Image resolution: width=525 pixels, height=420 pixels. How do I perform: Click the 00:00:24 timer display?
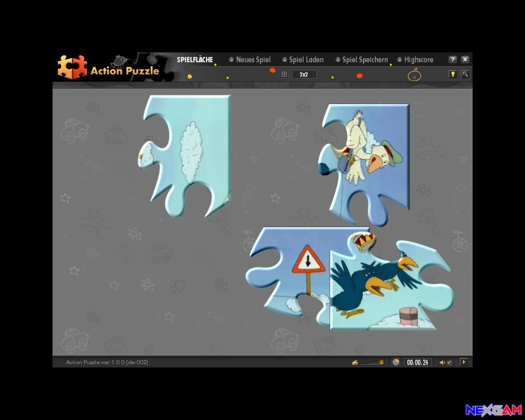point(417,363)
